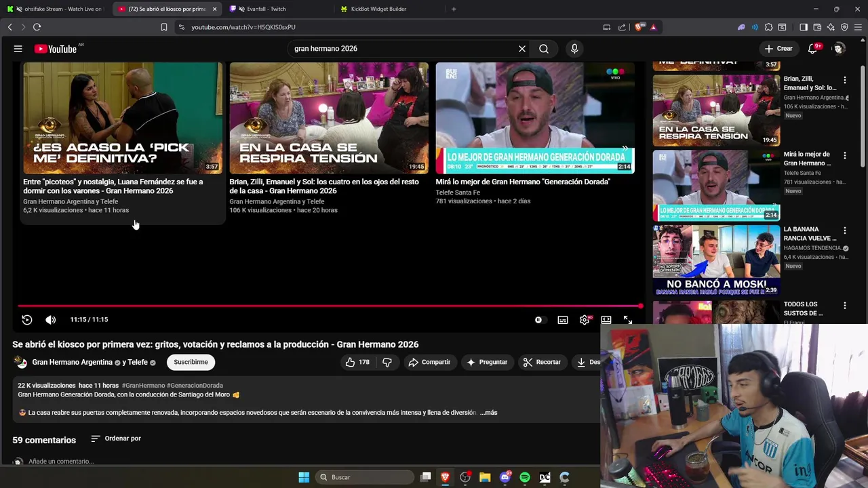Open the YouTube account avatar menu

[x=839, y=49]
